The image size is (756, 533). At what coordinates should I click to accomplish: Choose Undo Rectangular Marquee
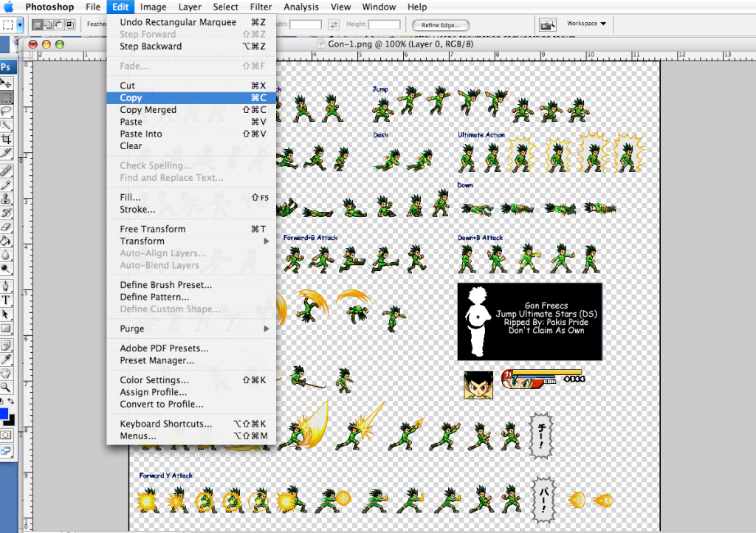[191, 22]
